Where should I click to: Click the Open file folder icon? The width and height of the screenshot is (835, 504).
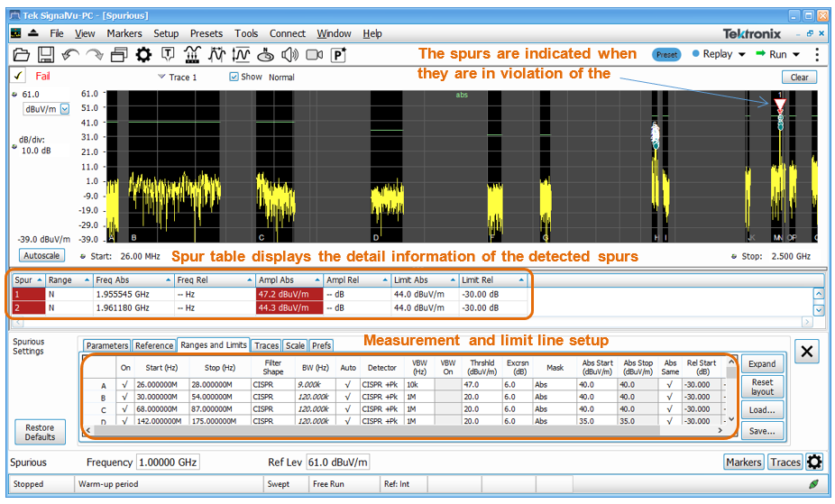[x=22, y=55]
